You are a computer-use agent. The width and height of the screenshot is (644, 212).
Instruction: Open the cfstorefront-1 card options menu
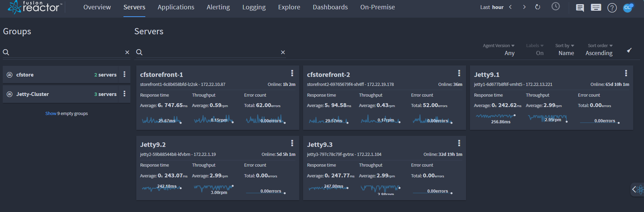point(292,73)
